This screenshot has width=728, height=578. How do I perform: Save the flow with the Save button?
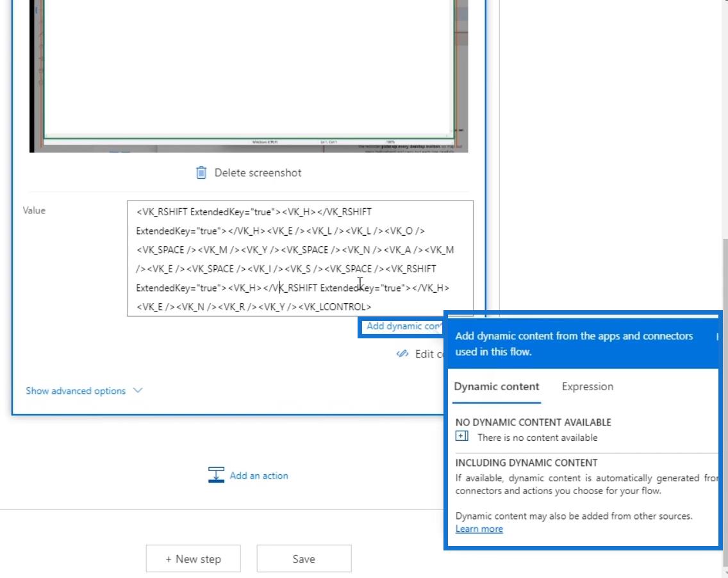(304, 559)
